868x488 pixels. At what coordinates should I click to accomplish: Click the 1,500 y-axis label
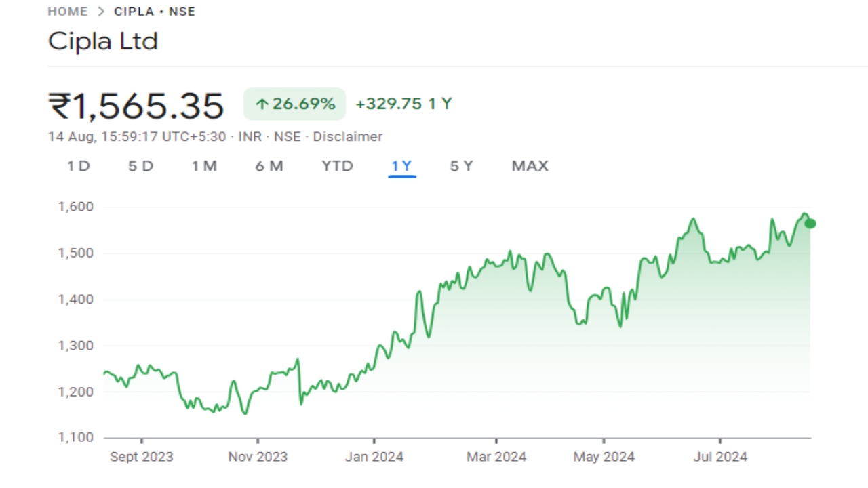point(75,253)
